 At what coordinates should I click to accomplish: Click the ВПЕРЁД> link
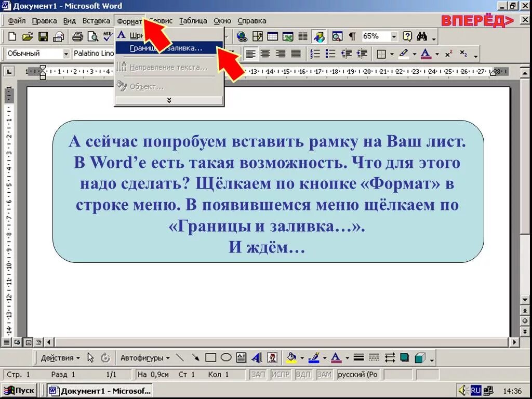(x=477, y=21)
